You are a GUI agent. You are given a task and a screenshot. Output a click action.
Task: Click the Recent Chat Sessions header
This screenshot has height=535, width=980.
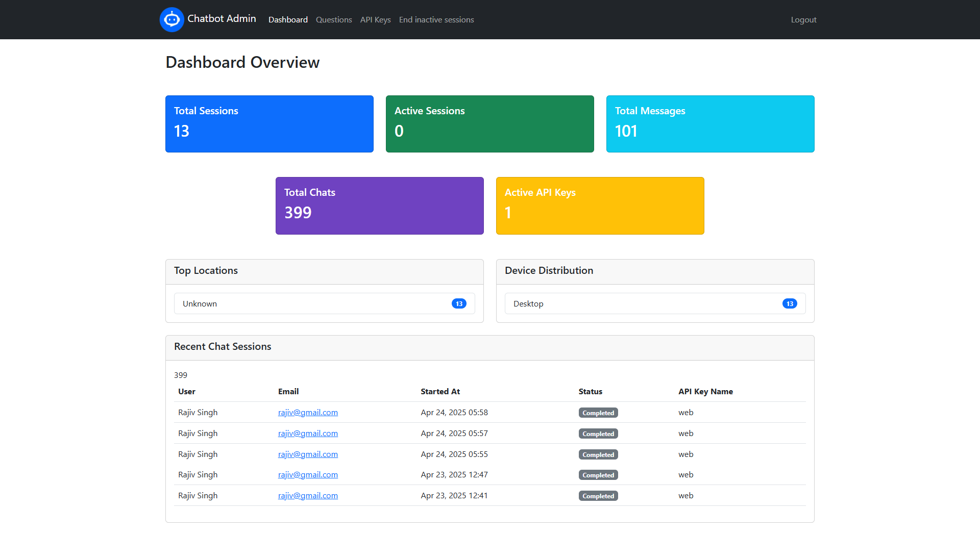[490, 347]
